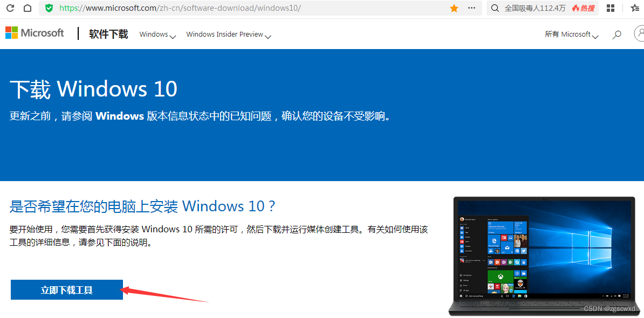This screenshot has height=318, width=644.
Task: Open the address bar three-dot menu
Action: 472,8
